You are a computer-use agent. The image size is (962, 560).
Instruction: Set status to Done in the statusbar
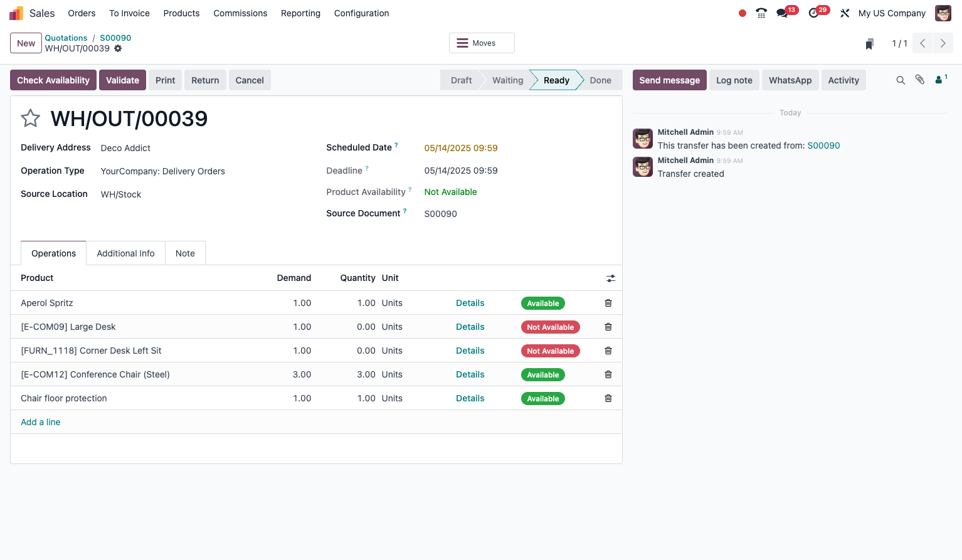tap(600, 80)
